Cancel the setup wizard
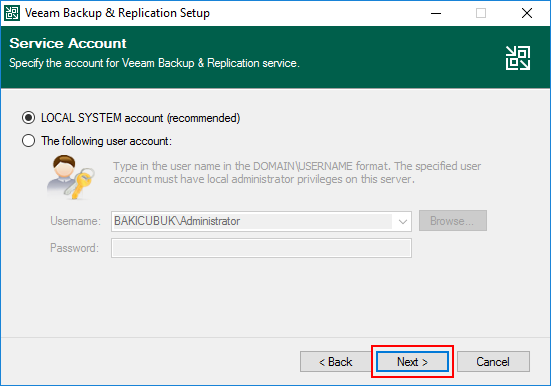Image resolution: width=551 pixels, height=386 pixels. click(493, 361)
